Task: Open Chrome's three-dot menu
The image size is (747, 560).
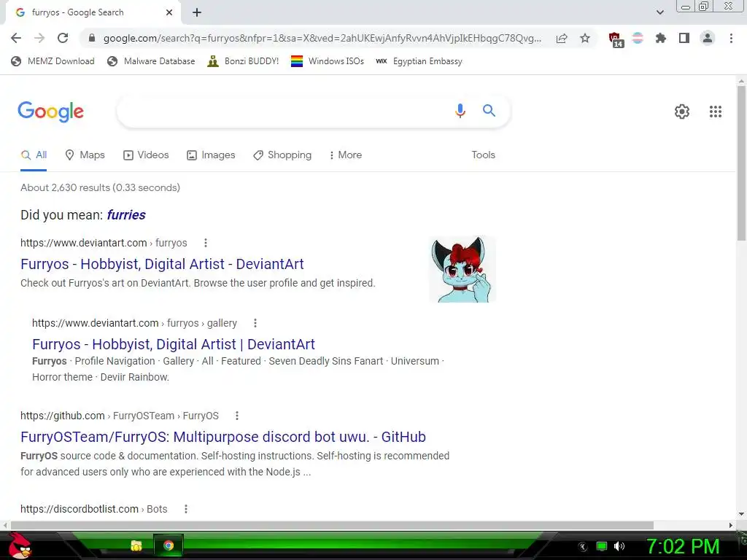Action: (731, 38)
